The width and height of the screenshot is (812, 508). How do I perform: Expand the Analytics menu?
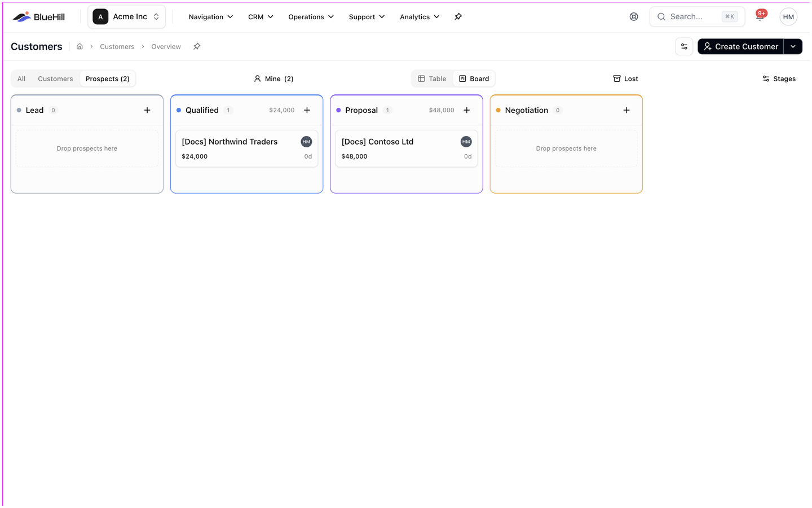[420, 17]
